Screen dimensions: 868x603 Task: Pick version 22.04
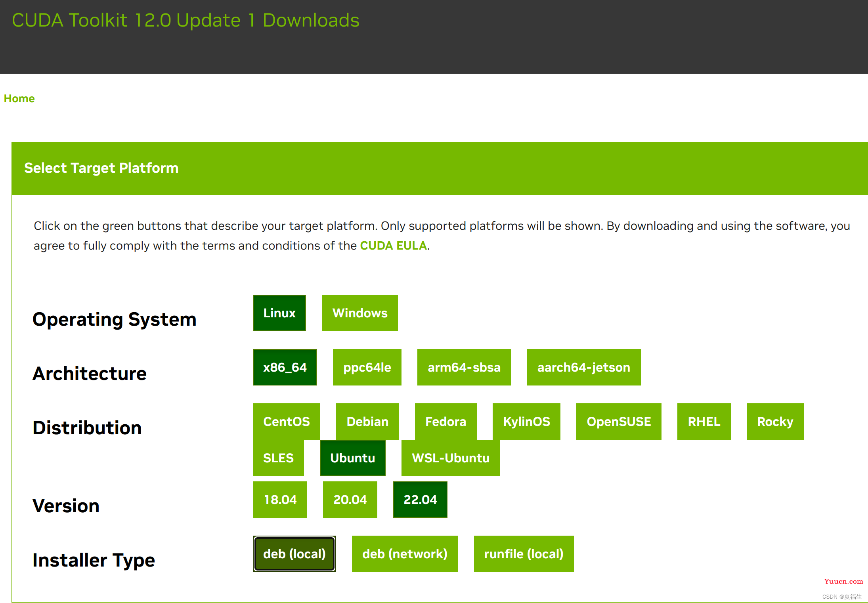420,500
